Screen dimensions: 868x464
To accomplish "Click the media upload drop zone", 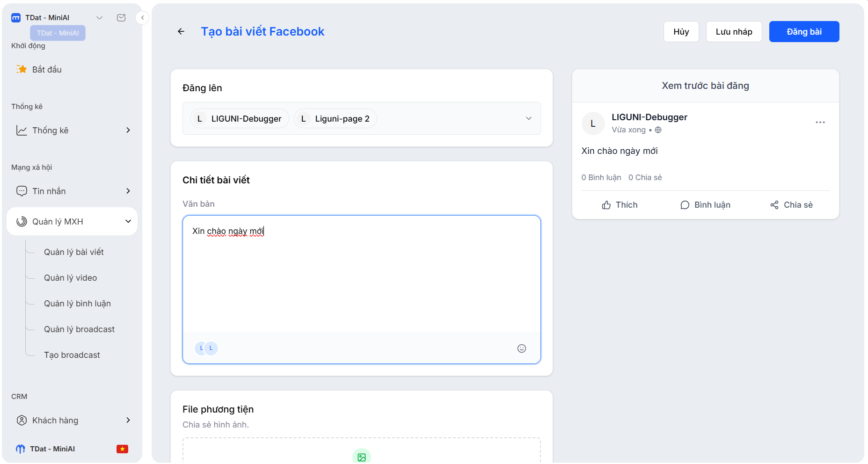I will tap(362, 451).
